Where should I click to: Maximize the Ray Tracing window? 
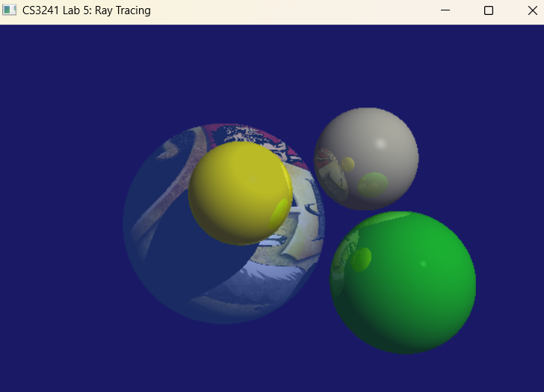click(489, 10)
